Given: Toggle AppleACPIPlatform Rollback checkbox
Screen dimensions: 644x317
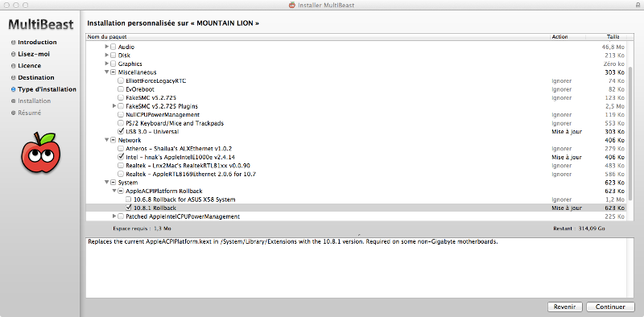Looking at the screenshot, I should click(120, 191).
